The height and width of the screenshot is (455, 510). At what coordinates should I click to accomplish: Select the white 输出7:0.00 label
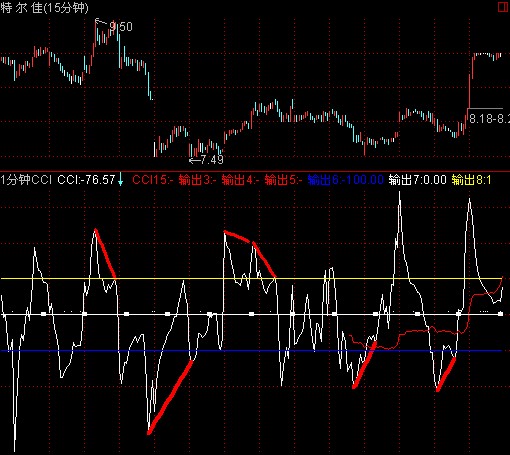tap(417, 180)
